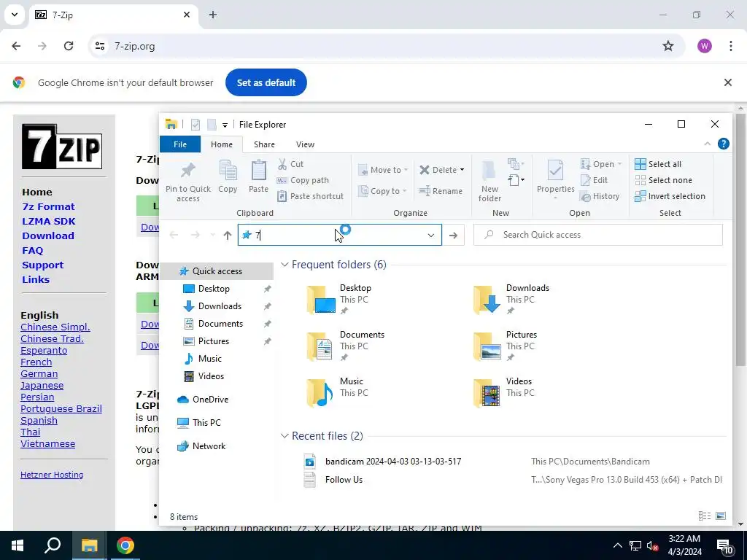This screenshot has width=747, height=560.
Task: Click the Edit command in Open group
Action: point(594,181)
